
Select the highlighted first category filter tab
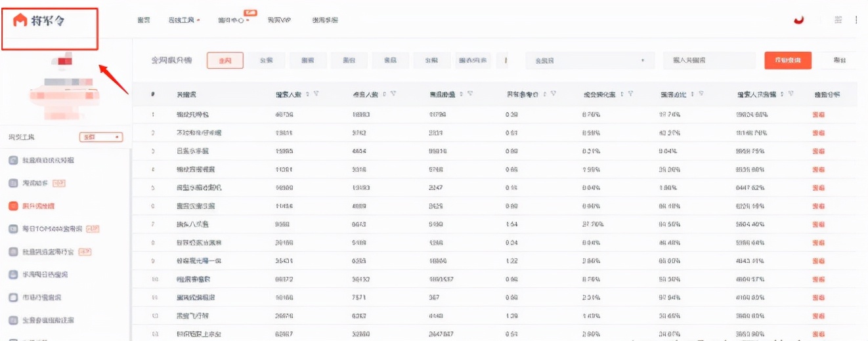pos(225,60)
